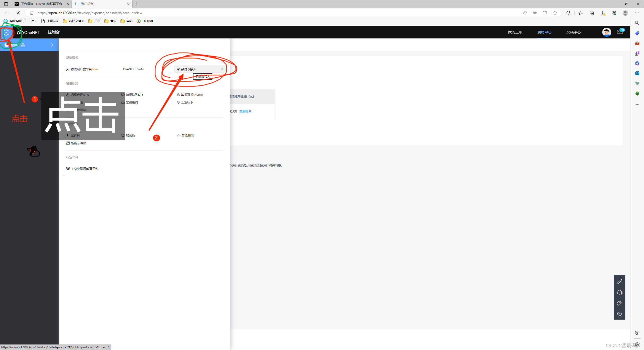
Task: Click the Edge sidebar search icon
Action: (637, 23)
